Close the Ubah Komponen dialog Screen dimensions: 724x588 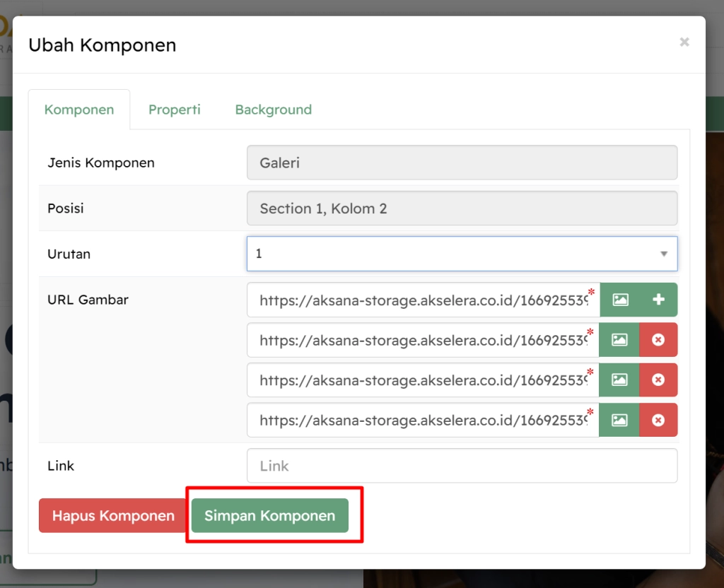684,42
